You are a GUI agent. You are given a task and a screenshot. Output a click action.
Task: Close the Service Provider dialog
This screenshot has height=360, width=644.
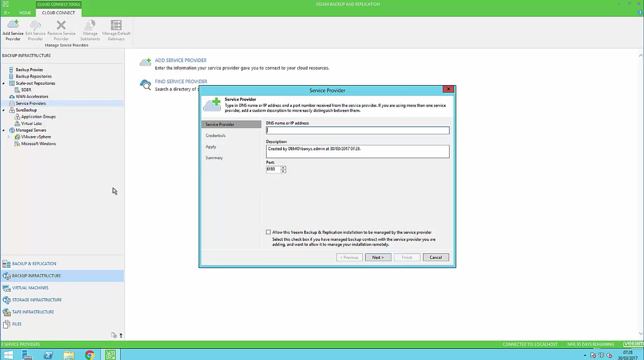[448, 89]
